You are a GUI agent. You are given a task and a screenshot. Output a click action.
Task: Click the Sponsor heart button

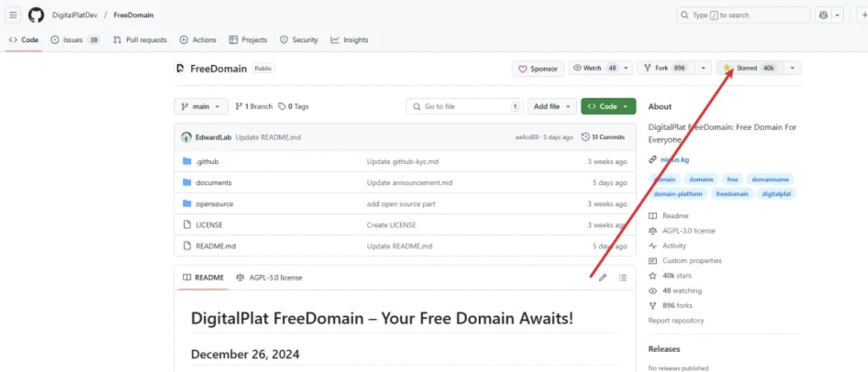[538, 68]
